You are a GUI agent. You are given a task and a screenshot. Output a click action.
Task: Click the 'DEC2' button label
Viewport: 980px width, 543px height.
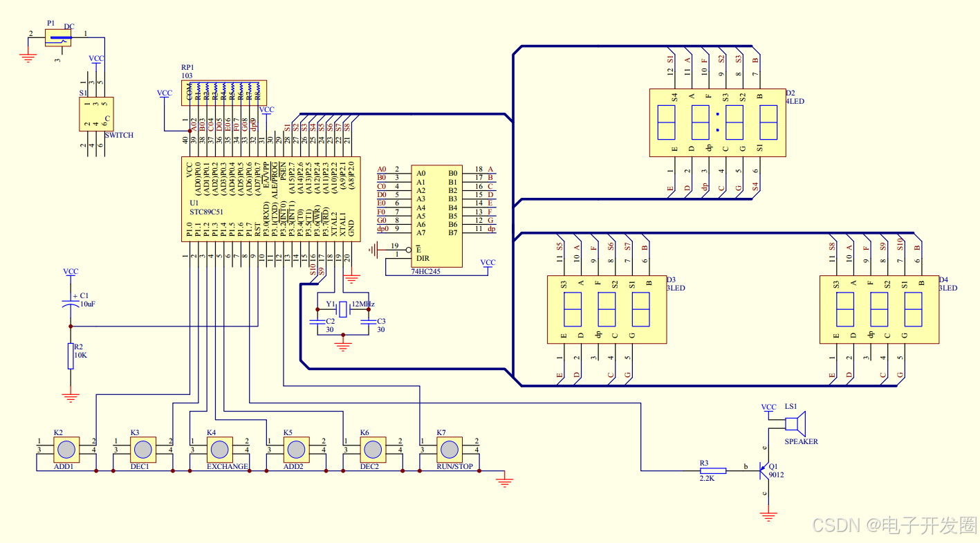pos(371,467)
